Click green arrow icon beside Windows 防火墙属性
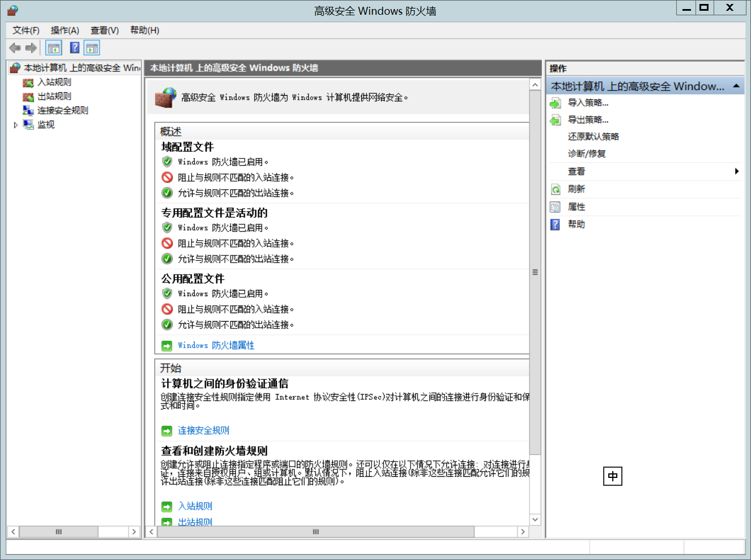This screenshot has width=751, height=560. click(167, 346)
